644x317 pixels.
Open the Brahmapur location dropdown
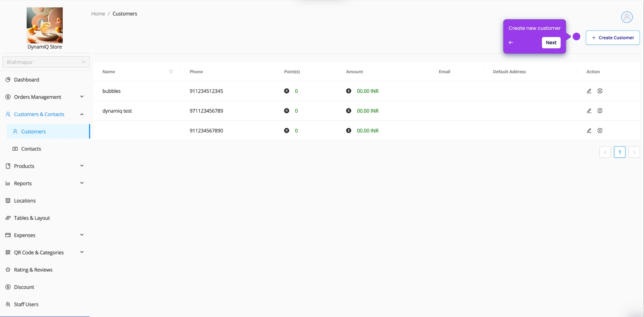[x=46, y=62]
